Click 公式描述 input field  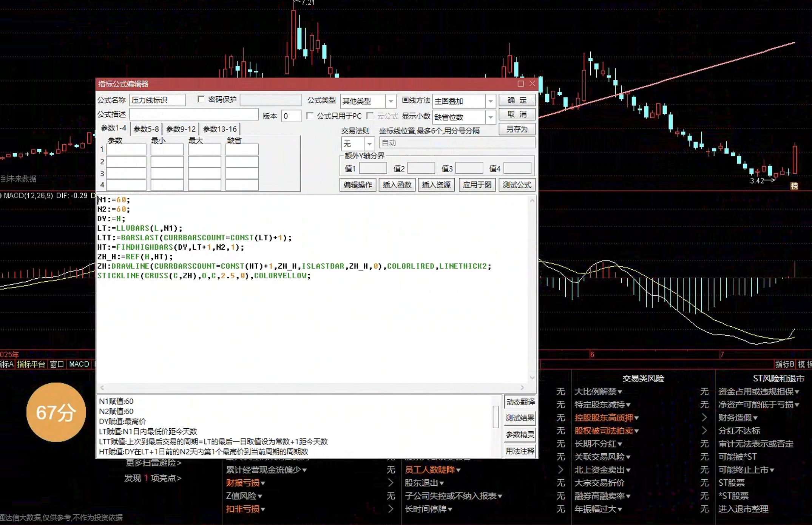[x=194, y=114]
